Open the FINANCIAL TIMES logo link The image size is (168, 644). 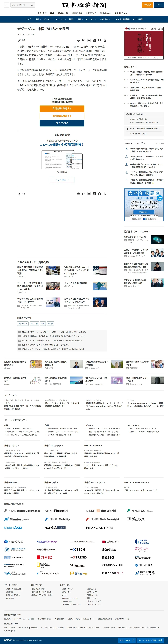[99, 527]
